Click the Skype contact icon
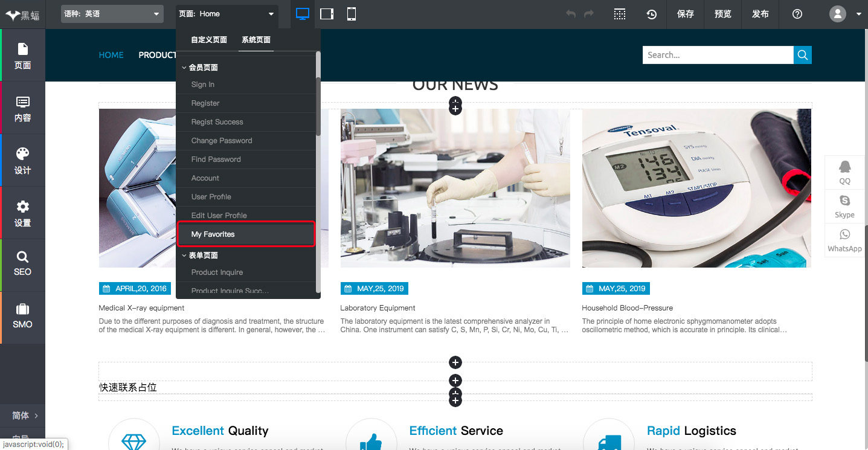Viewport: 868px width, 450px height. coord(844,206)
